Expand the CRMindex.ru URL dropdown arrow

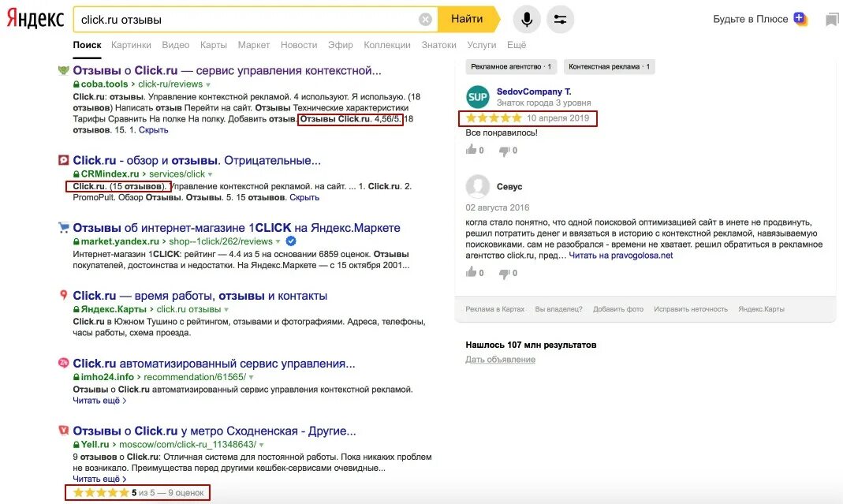pos(211,174)
